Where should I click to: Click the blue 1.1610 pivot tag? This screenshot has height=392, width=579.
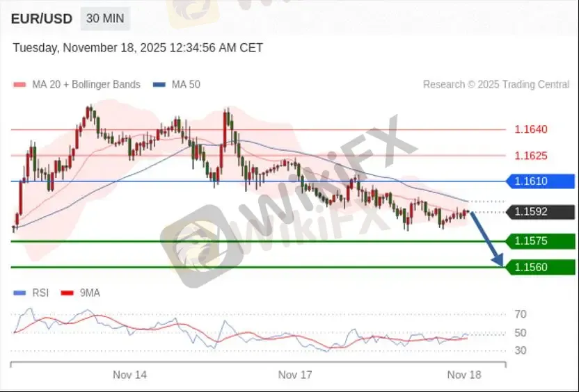540,181
